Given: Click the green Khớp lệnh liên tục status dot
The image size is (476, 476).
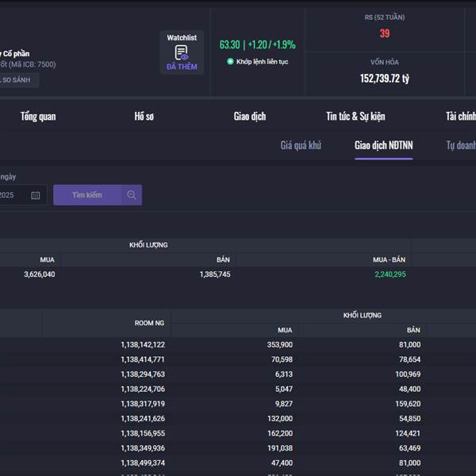Looking at the screenshot, I should click(x=230, y=61).
